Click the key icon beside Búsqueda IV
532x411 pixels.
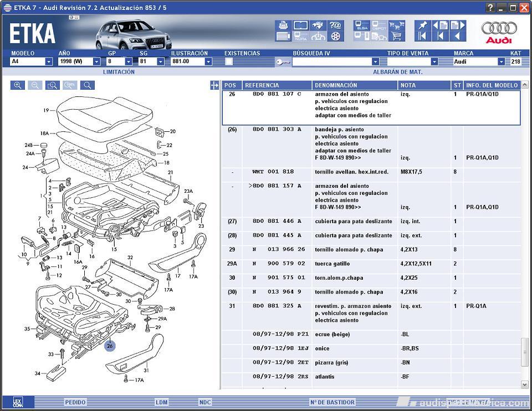283,61
